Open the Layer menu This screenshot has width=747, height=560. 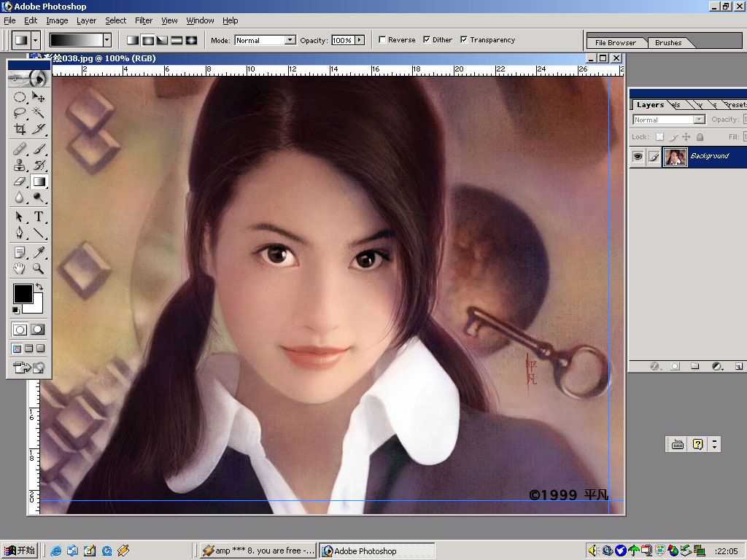86,20
